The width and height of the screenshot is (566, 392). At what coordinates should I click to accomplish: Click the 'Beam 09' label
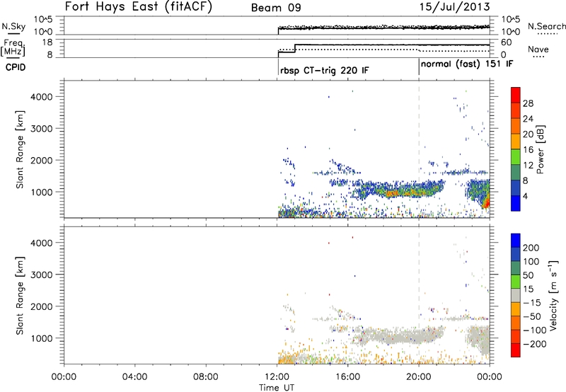click(x=276, y=8)
